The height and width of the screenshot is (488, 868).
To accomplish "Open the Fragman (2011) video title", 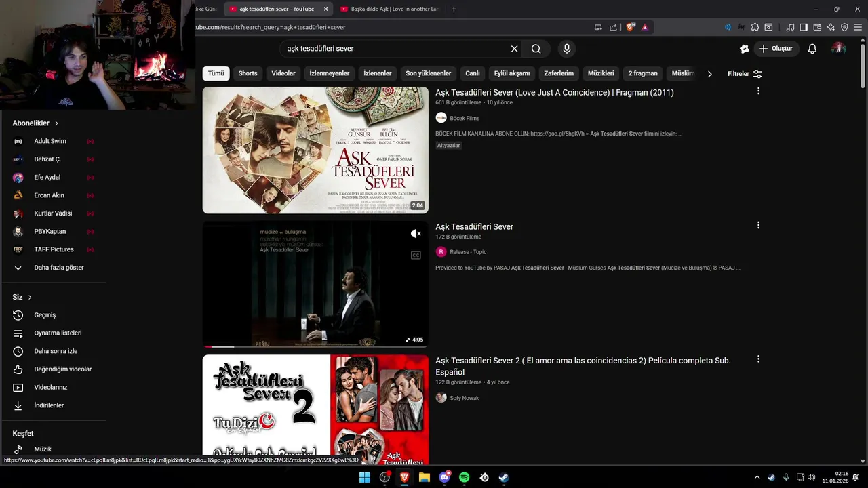I will coord(555,92).
